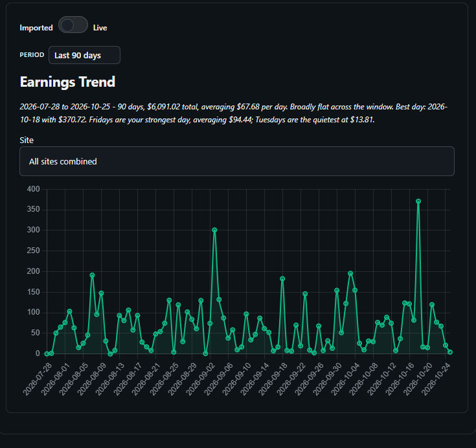Image resolution: width=476 pixels, height=448 pixels.
Task: Click the 2026-10-18 peak data point
Action: coord(418,201)
